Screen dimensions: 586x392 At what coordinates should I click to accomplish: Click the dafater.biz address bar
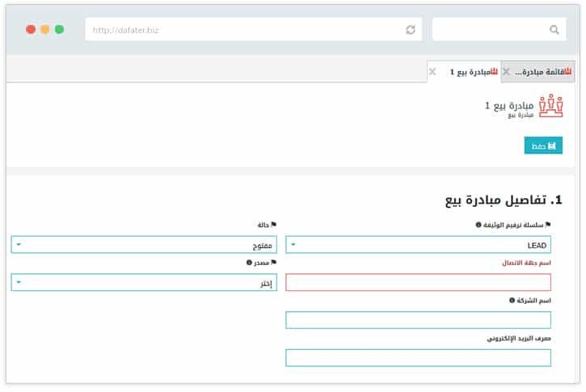pos(242,30)
